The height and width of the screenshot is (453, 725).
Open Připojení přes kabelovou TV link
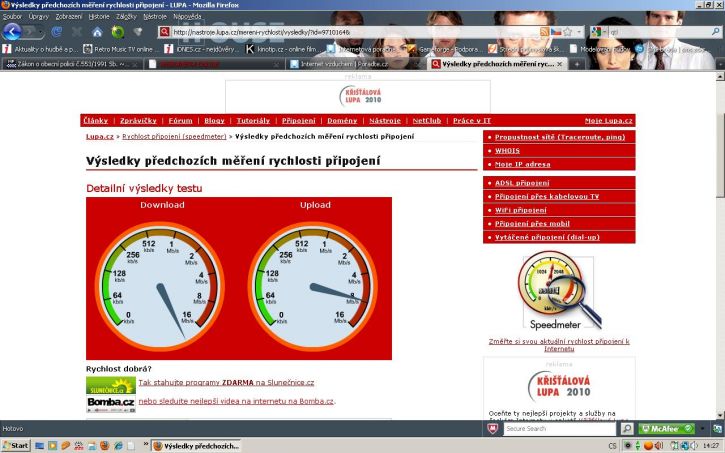(x=547, y=196)
